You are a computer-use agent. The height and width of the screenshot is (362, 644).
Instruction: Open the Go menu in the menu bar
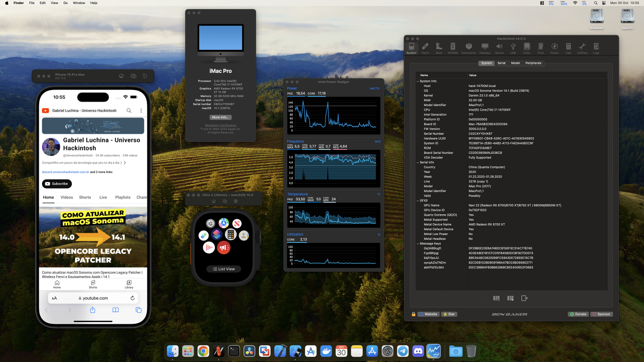point(65,3)
